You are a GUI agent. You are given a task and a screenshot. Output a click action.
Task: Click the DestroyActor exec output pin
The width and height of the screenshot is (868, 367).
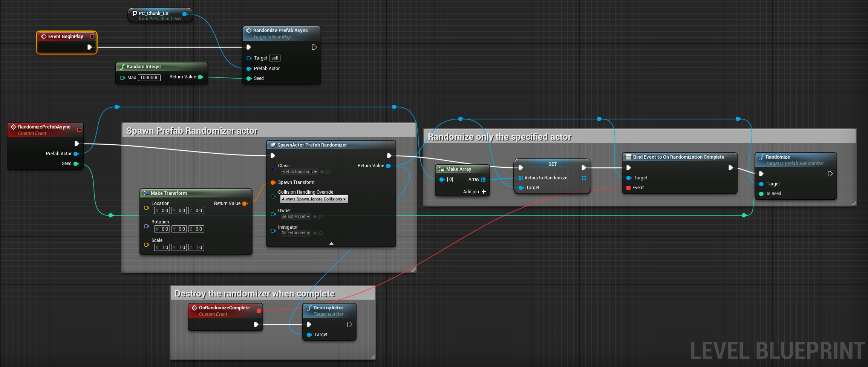coord(349,324)
